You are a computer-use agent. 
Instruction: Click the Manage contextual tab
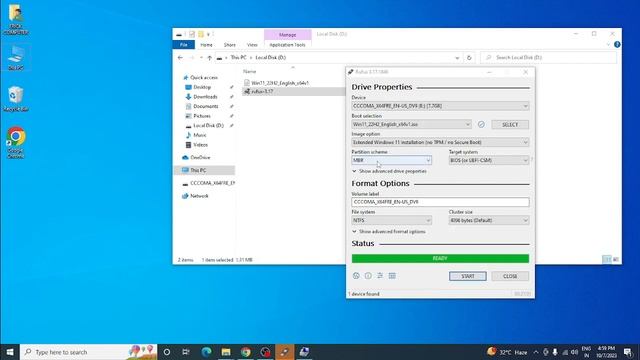click(x=287, y=35)
